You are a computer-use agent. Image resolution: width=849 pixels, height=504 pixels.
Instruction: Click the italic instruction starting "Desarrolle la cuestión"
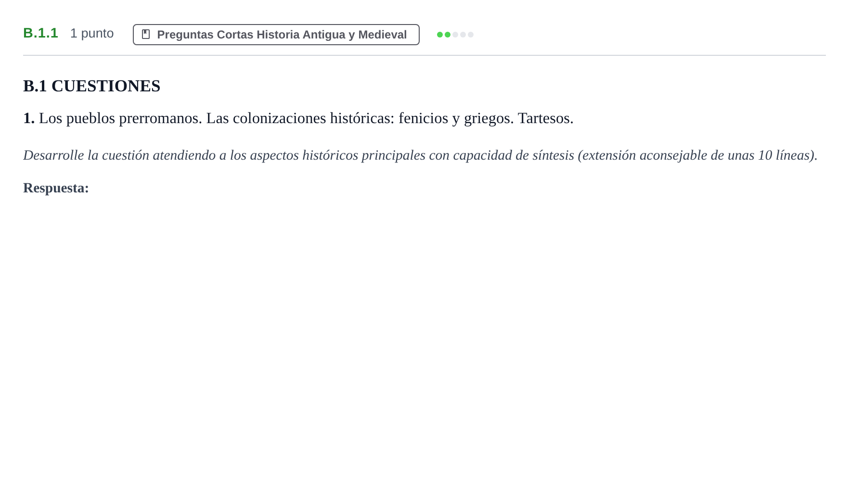pyautogui.click(x=420, y=155)
